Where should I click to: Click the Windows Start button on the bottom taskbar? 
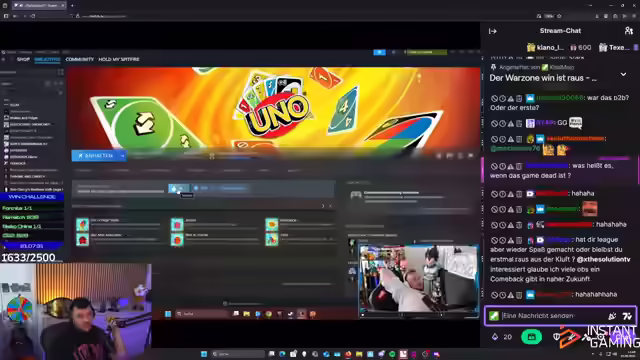coord(204,354)
